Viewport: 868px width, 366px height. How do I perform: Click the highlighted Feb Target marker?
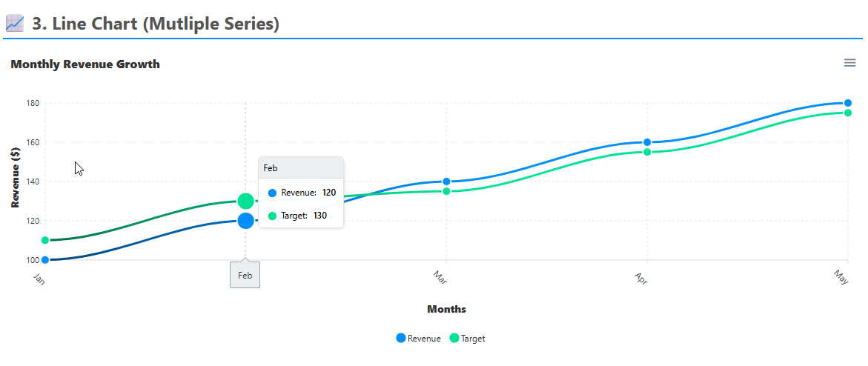246,201
